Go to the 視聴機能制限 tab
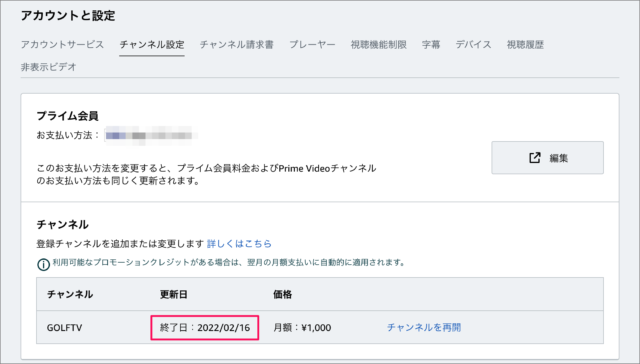The height and width of the screenshot is (364, 640). (x=378, y=44)
